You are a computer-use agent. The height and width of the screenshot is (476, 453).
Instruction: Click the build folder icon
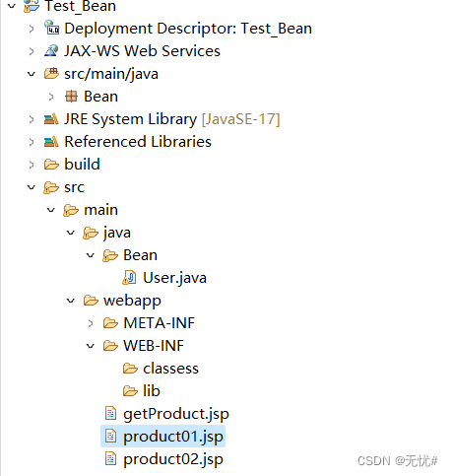pyautogui.click(x=51, y=165)
